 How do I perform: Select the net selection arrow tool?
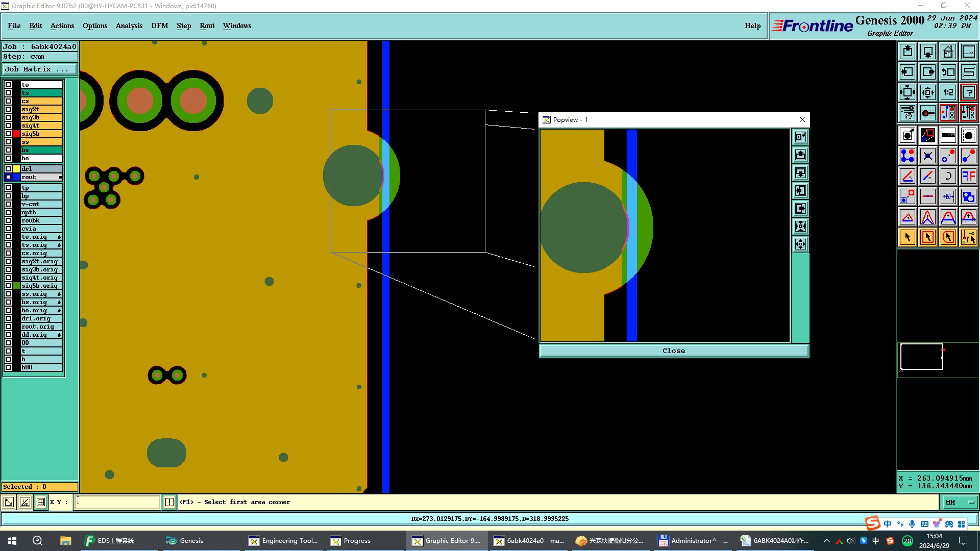point(968,237)
